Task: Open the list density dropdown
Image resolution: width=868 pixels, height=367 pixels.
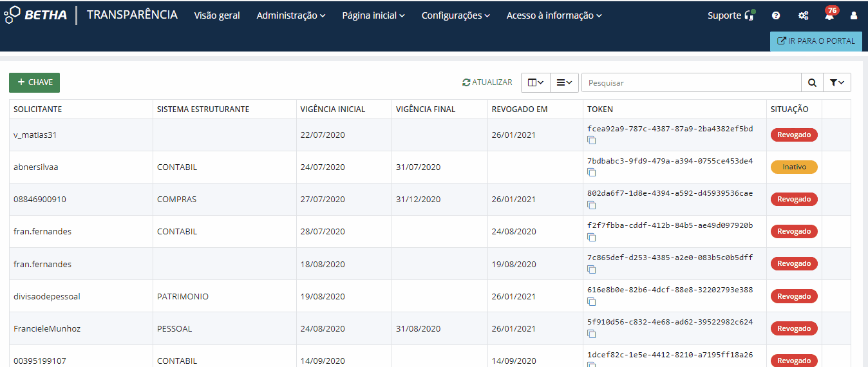Action: click(x=564, y=82)
